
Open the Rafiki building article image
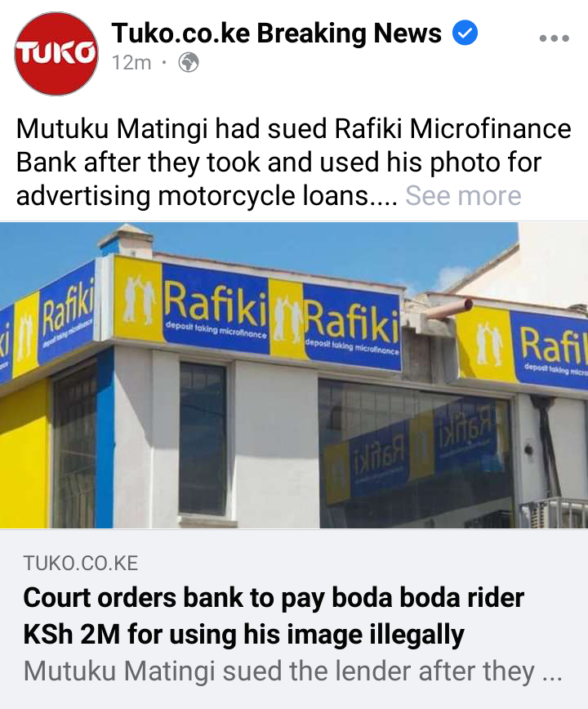coord(294,375)
